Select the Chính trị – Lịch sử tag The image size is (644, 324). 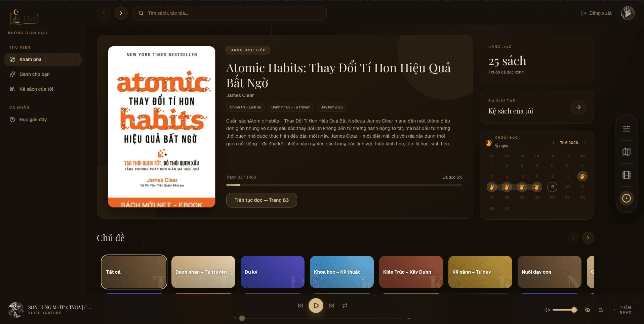point(245,107)
